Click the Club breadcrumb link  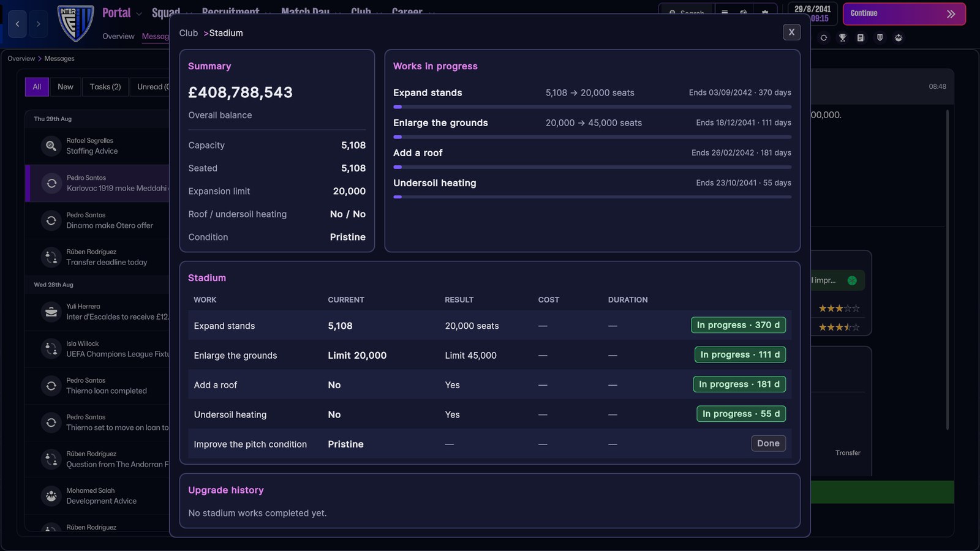click(x=189, y=33)
